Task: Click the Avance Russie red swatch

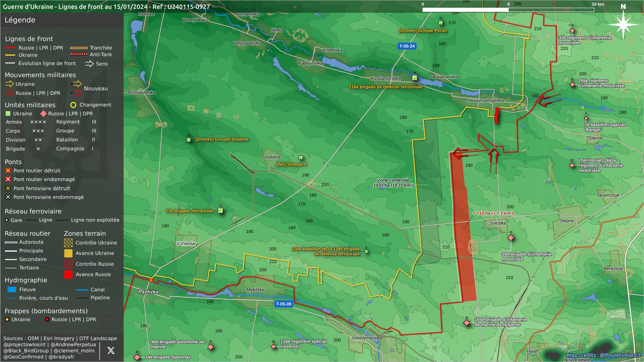Action: click(x=68, y=275)
